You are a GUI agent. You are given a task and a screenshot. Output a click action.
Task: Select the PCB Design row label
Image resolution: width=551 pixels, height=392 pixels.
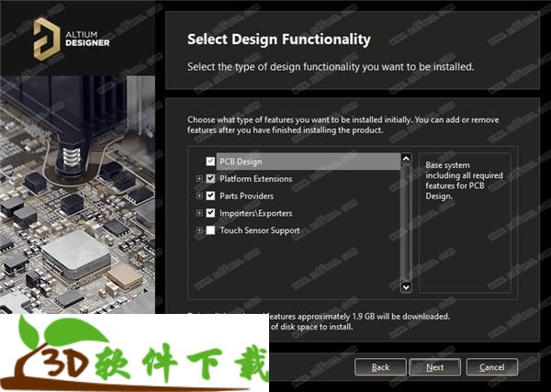click(x=241, y=162)
